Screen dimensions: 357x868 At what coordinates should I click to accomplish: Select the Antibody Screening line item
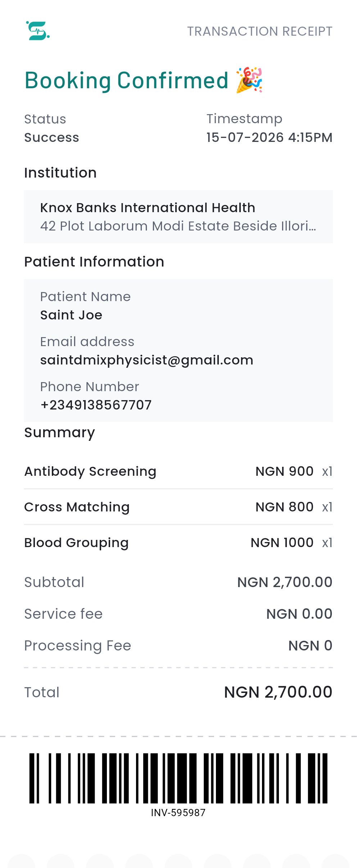click(x=178, y=471)
